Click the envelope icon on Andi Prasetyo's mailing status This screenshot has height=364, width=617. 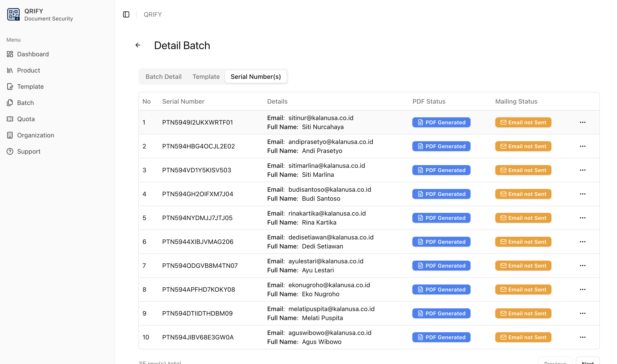(503, 146)
